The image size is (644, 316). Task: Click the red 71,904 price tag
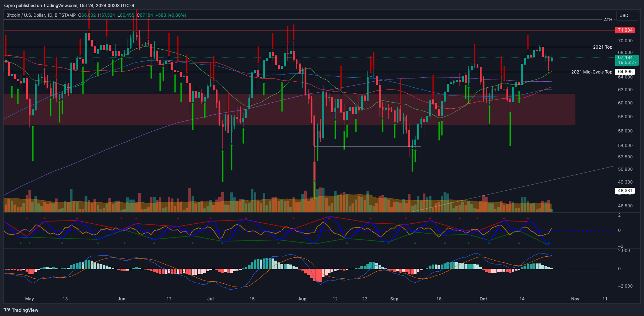[x=625, y=30]
